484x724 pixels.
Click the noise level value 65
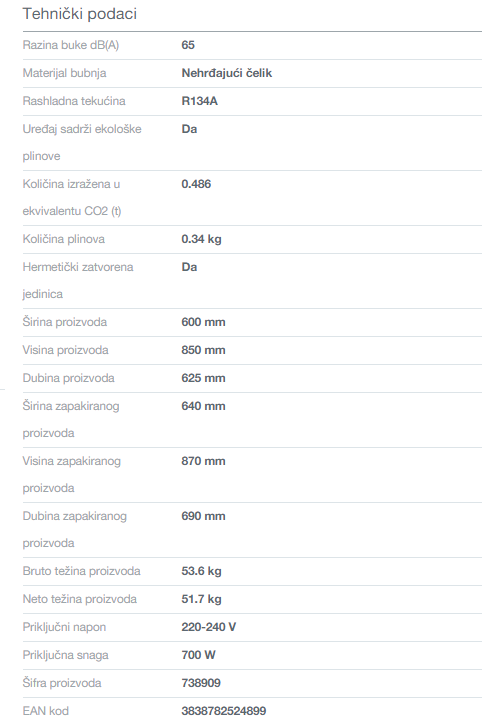tap(188, 45)
